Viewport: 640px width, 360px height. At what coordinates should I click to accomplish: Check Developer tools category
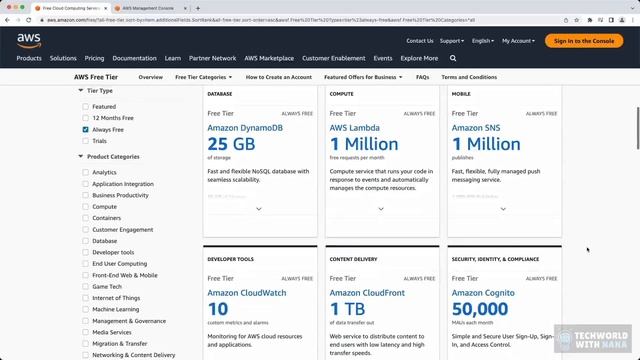coord(85,252)
